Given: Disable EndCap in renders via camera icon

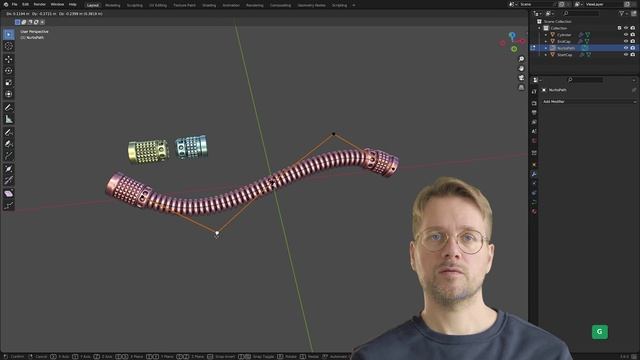Looking at the screenshot, I should click(x=633, y=41).
